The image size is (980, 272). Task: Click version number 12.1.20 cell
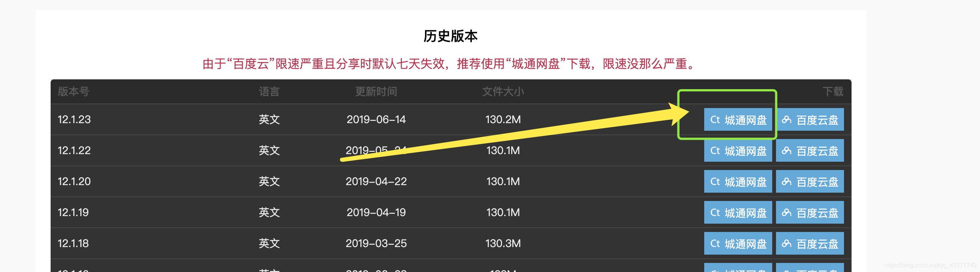pyautogui.click(x=74, y=181)
